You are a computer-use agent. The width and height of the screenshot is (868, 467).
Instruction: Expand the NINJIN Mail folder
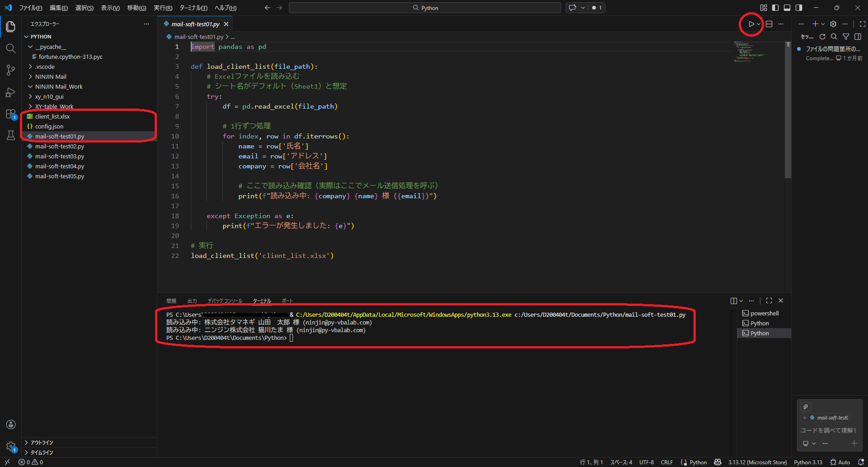click(x=51, y=77)
